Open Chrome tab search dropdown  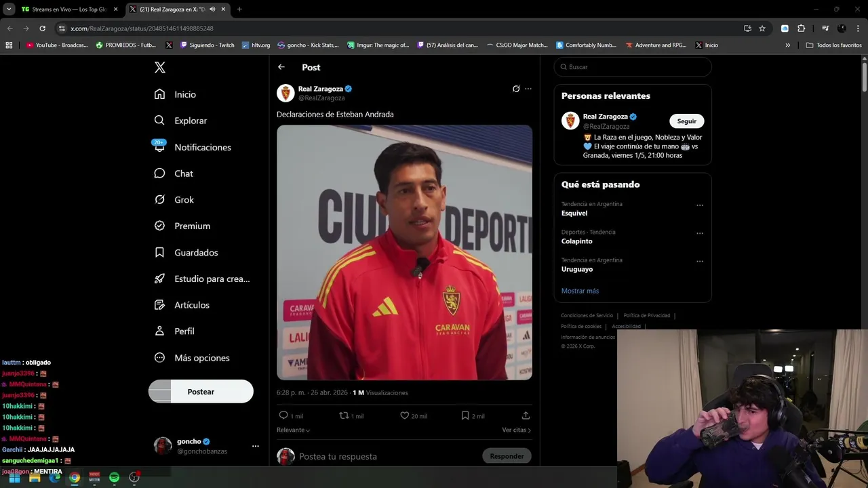pos(9,9)
